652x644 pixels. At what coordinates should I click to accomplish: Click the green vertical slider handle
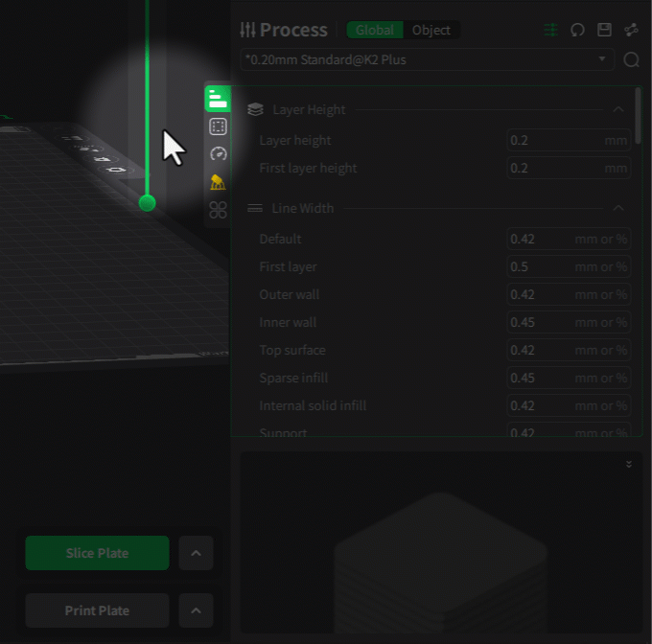coord(147,202)
